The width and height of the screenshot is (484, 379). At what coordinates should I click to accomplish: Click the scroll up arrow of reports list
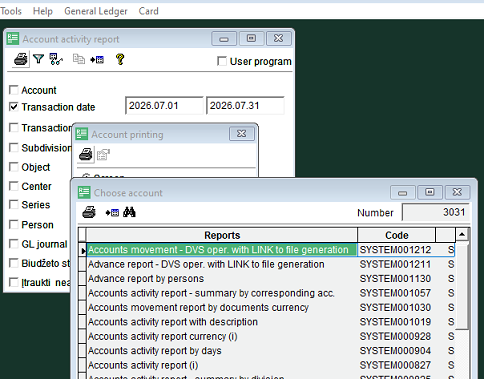click(x=462, y=235)
